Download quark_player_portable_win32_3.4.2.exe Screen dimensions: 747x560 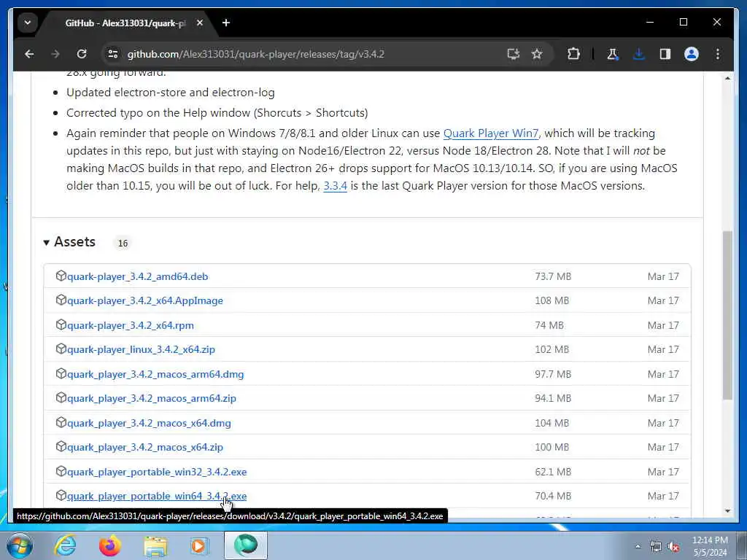coord(157,472)
